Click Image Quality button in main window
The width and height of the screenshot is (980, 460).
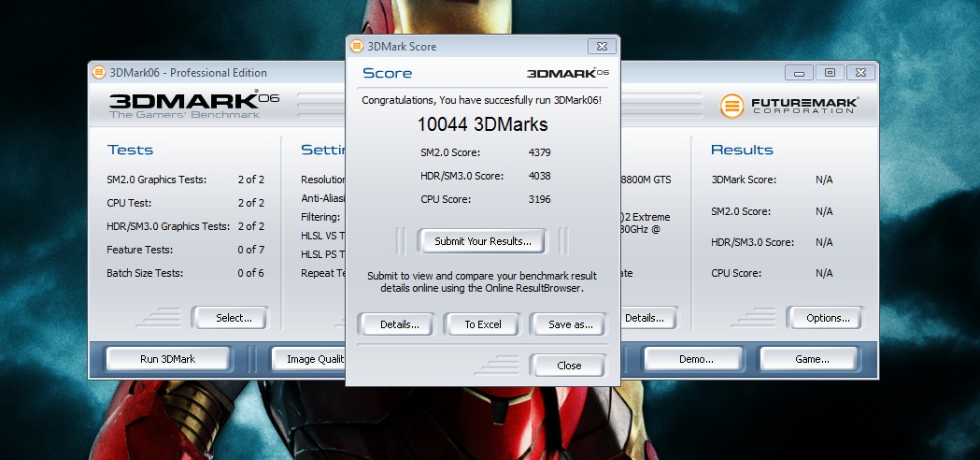click(308, 359)
